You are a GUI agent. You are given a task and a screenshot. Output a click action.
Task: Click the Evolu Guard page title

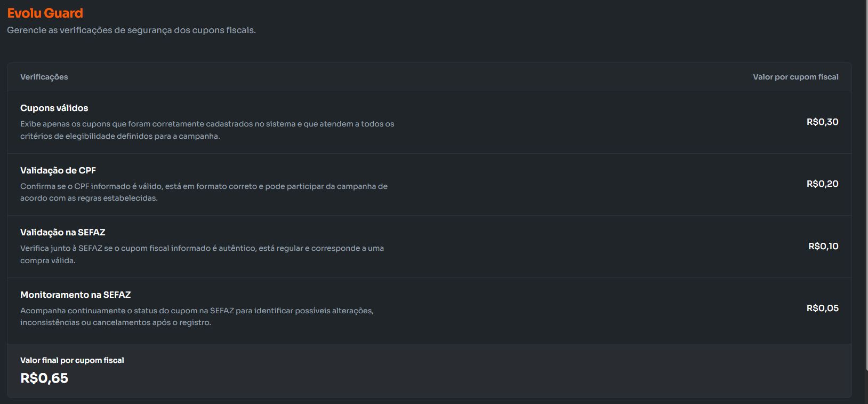click(45, 13)
